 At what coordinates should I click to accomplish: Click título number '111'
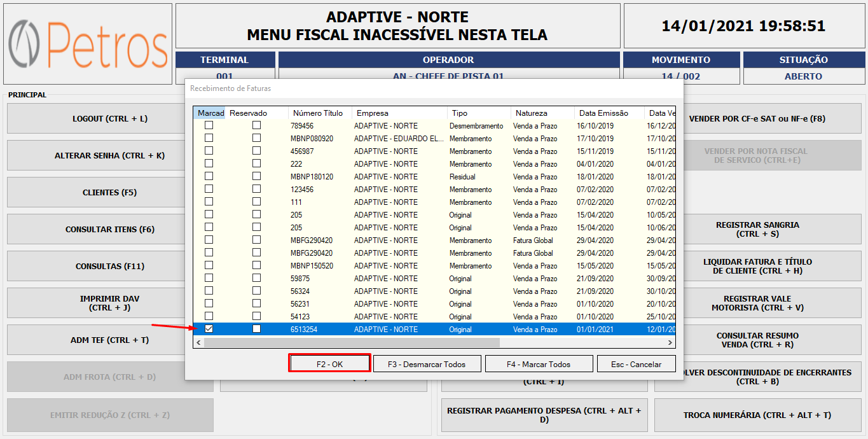pyautogui.click(x=296, y=202)
